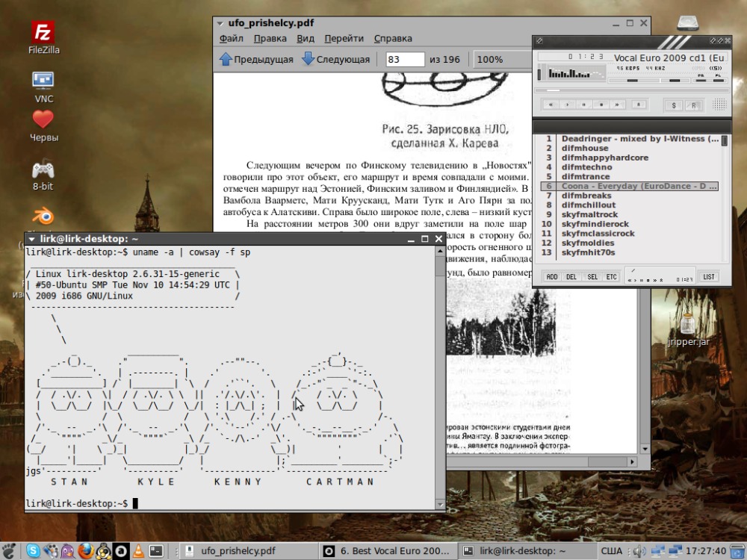Open the Перейти menu in PDF viewer
Image resolution: width=747 pixels, height=560 pixels.
coord(344,39)
